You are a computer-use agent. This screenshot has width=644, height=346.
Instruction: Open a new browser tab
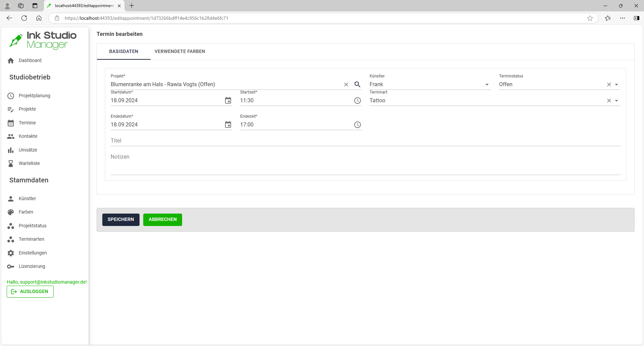132,6
